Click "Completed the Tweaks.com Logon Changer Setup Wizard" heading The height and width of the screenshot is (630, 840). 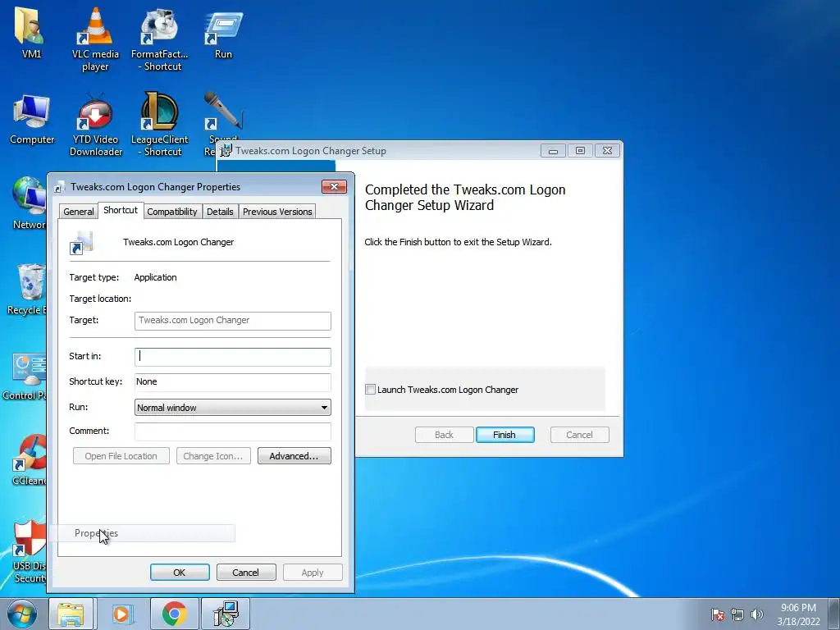465,197
